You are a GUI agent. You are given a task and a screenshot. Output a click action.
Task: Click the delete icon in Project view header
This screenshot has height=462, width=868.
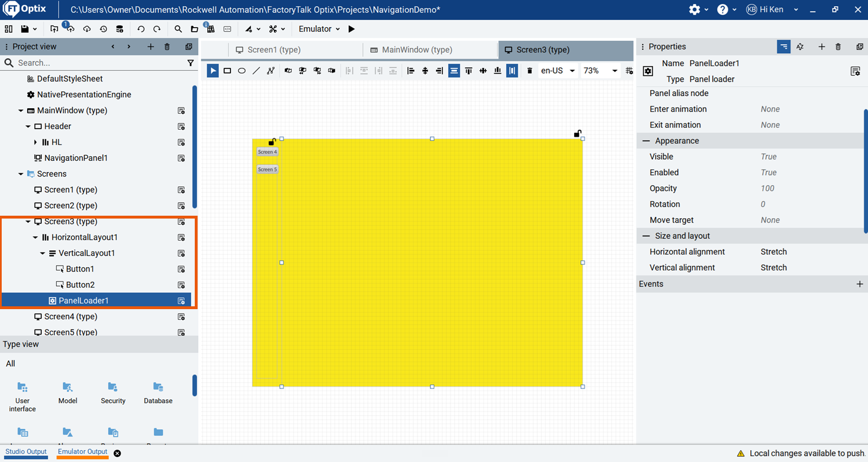tap(167, 46)
